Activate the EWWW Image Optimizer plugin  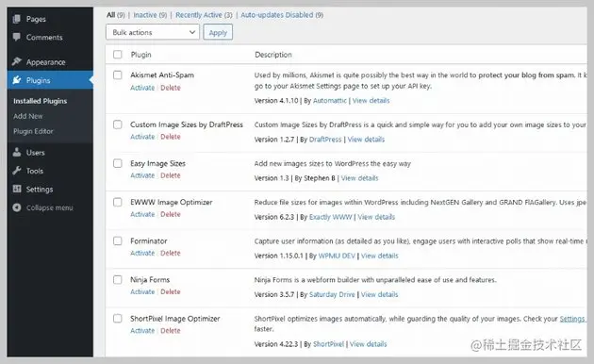[142, 214]
